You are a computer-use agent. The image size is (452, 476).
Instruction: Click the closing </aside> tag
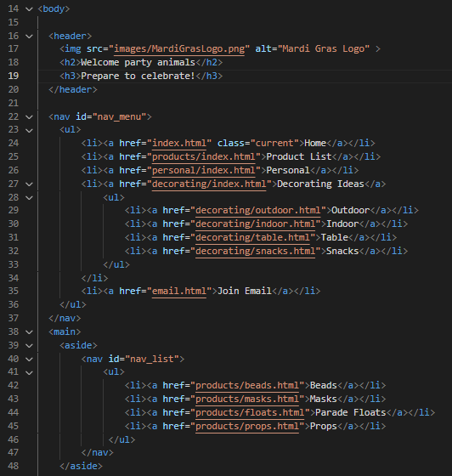pos(81,466)
